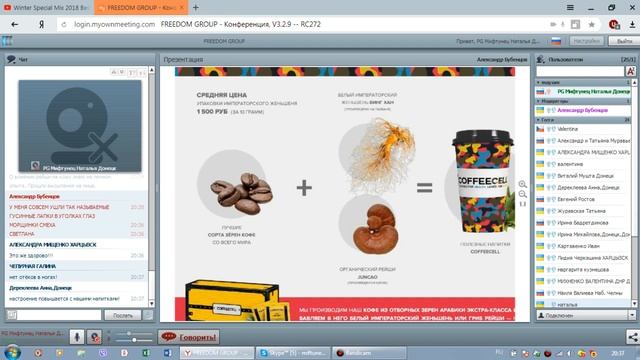Select user Картавенко Иван in the list
This screenshot has width=640, height=360.
tap(583, 246)
